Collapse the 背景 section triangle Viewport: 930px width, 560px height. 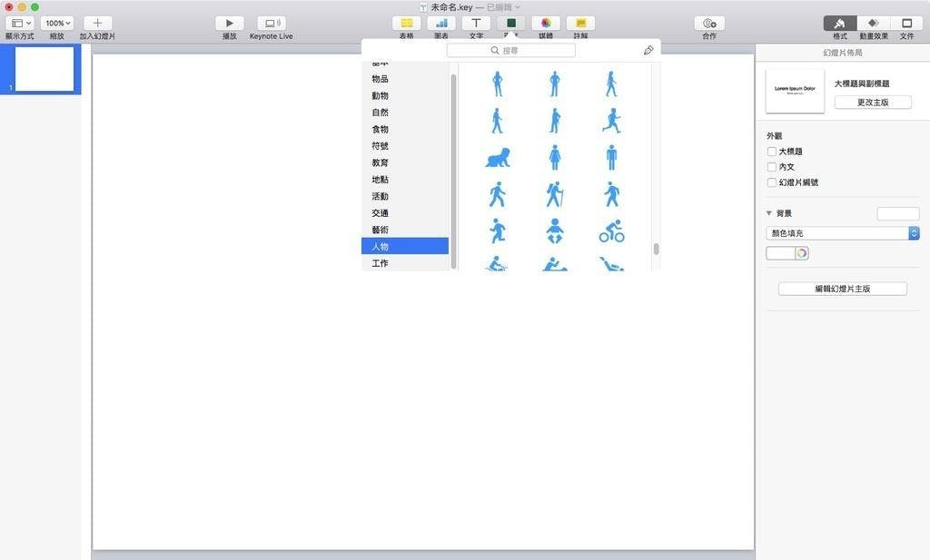pyautogui.click(x=769, y=213)
